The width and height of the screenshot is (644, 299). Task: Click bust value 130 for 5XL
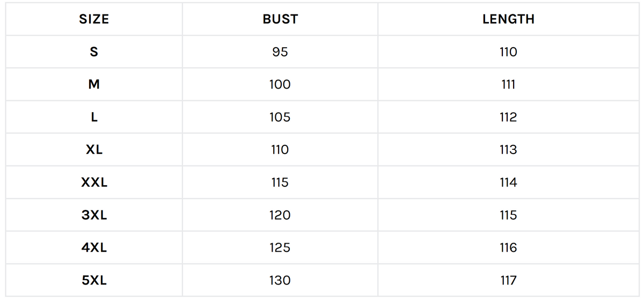click(x=280, y=280)
